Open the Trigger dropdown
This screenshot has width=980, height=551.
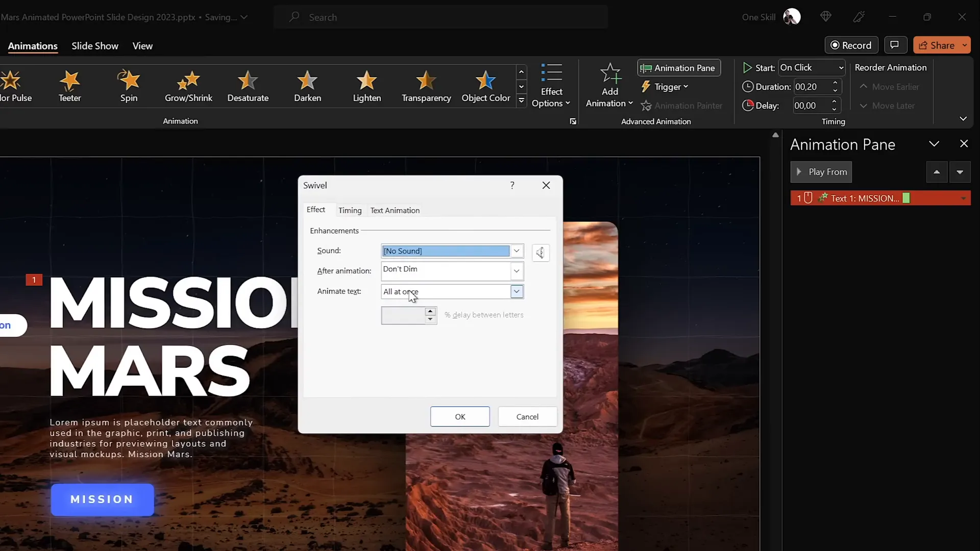pos(665,87)
